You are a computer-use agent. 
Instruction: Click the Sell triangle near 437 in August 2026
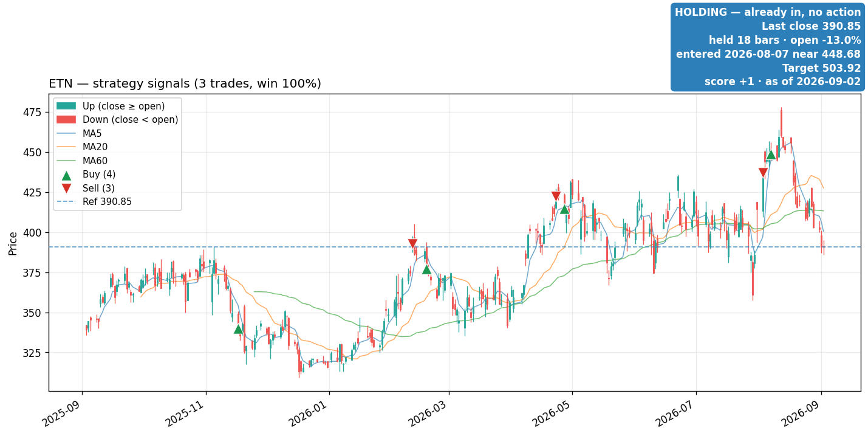coord(763,173)
